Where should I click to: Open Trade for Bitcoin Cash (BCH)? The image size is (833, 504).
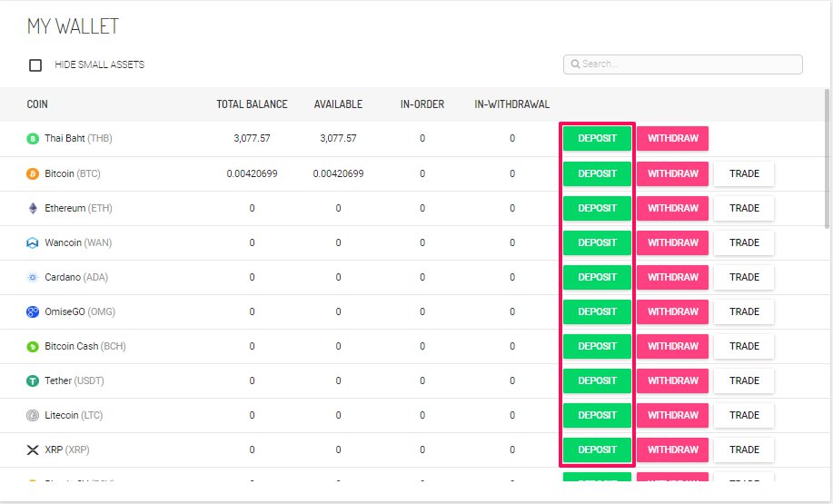(x=744, y=346)
